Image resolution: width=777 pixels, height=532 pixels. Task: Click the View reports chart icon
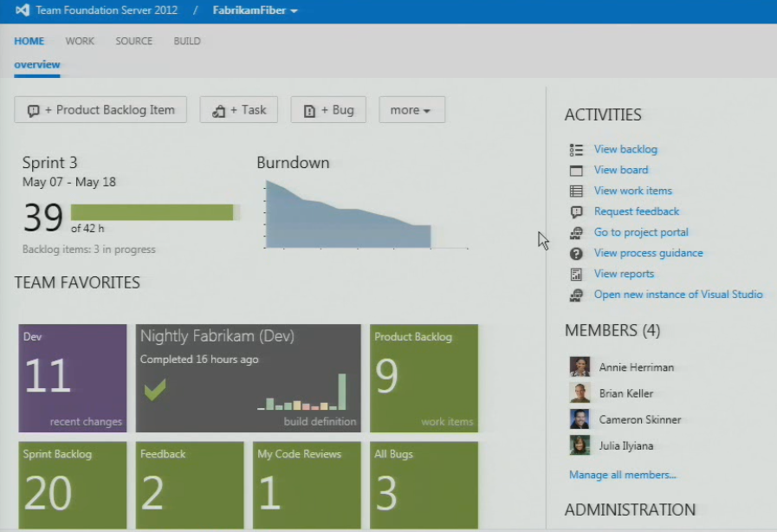576,274
